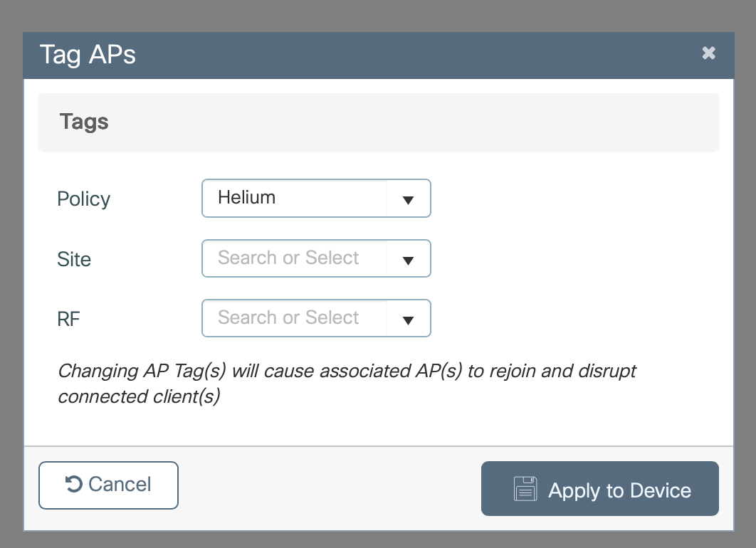Image resolution: width=756 pixels, height=548 pixels.
Task: Expand the RF tag dropdown arrow
Action: pyautogui.click(x=408, y=320)
